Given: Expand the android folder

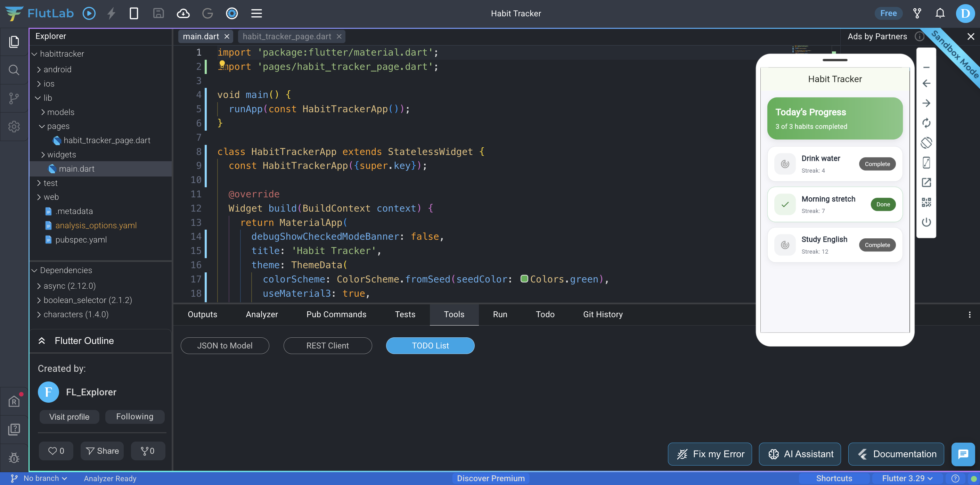Looking at the screenshot, I should pyautogui.click(x=57, y=69).
